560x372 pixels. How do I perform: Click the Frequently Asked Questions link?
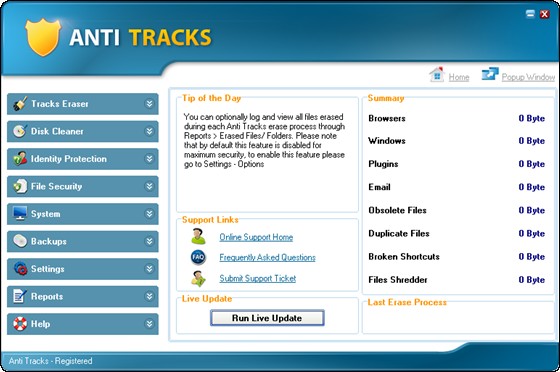pyautogui.click(x=267, y=257)
